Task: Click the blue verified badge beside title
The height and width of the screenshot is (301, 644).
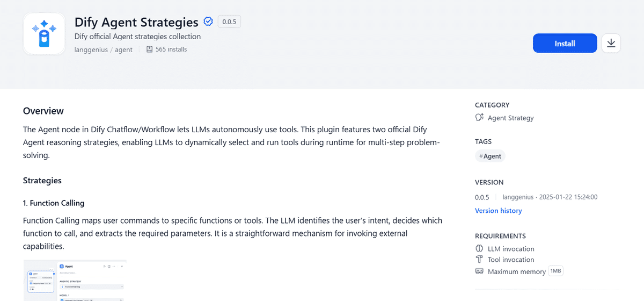Action: coord(208,22)
